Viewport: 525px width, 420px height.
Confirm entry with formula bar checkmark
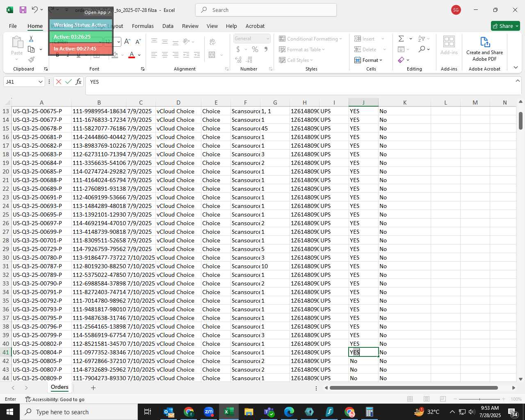click(x=68, y=82)
